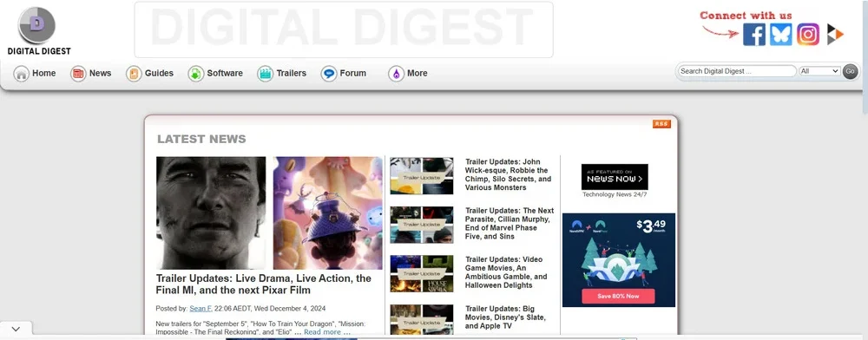868x340 pixels.
Task: Click the Save 80% Now ad button
Action: (x=618, y=297)
